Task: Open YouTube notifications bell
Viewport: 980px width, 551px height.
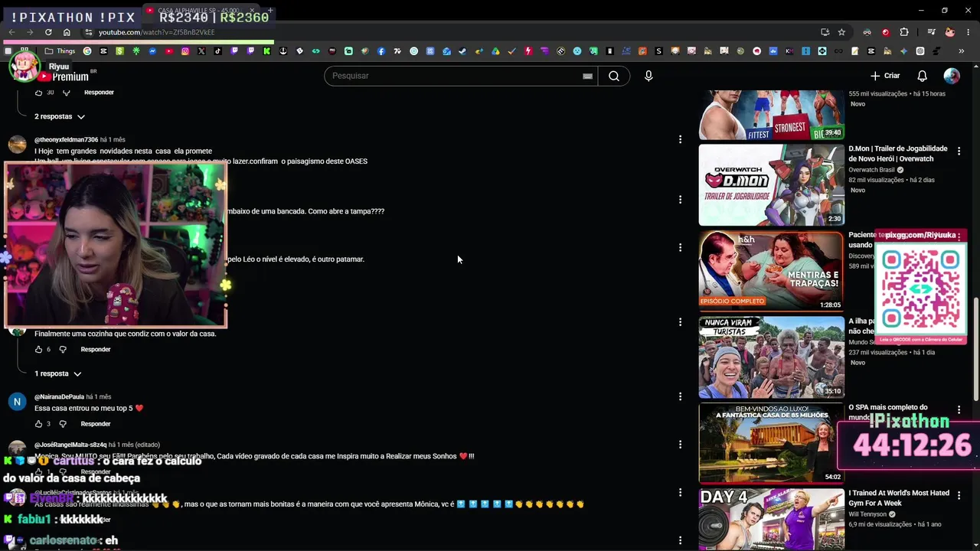Action: 923,76
